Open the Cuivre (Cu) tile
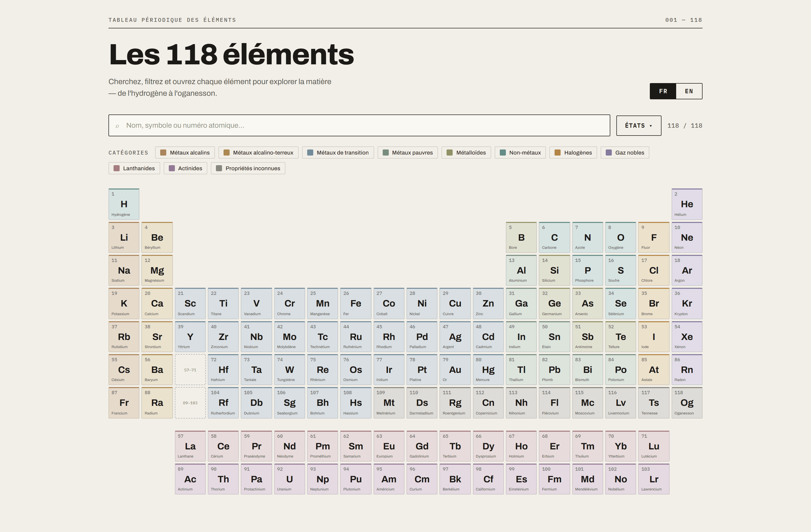 (455, 303)
